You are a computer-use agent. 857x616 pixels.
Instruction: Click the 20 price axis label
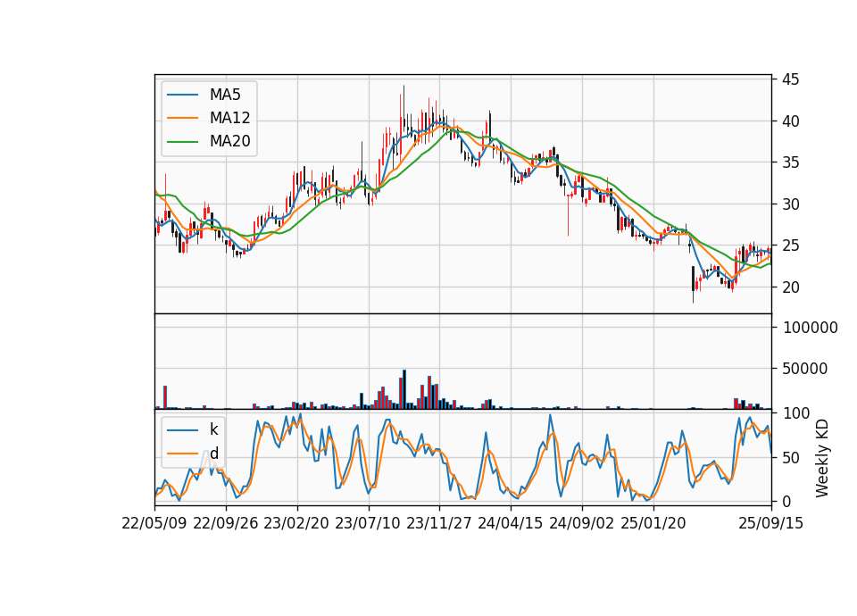coord(790,287)
